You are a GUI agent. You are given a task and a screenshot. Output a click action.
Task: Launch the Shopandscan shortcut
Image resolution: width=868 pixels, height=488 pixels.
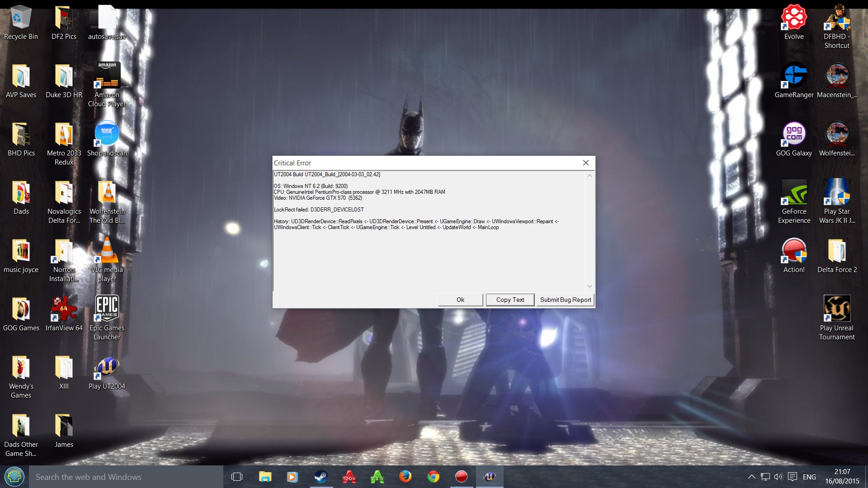pyautogui.click(x=107, y=139)
